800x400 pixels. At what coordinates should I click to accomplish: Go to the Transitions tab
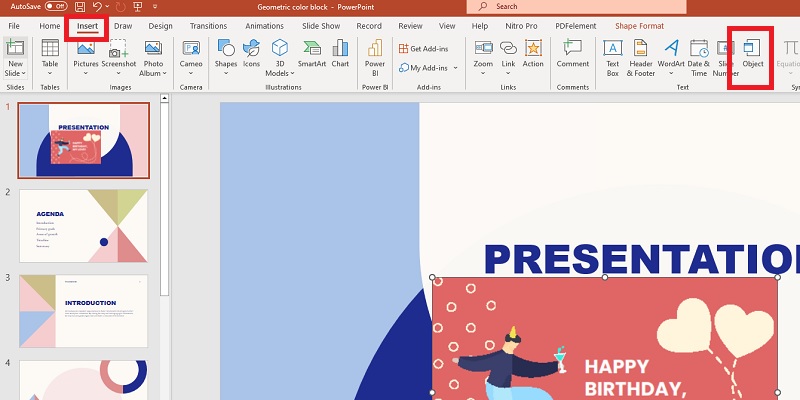[x=208, y=26]
